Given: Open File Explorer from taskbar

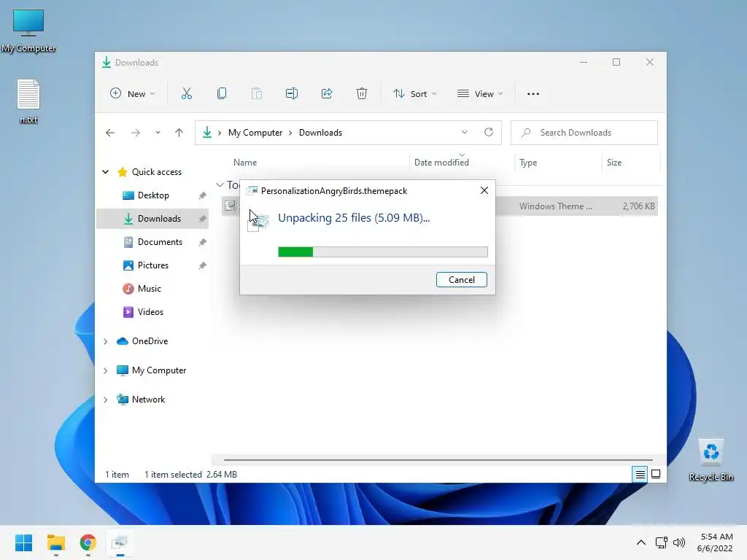Looking at the screenshot, I should [x=55, y=542].
